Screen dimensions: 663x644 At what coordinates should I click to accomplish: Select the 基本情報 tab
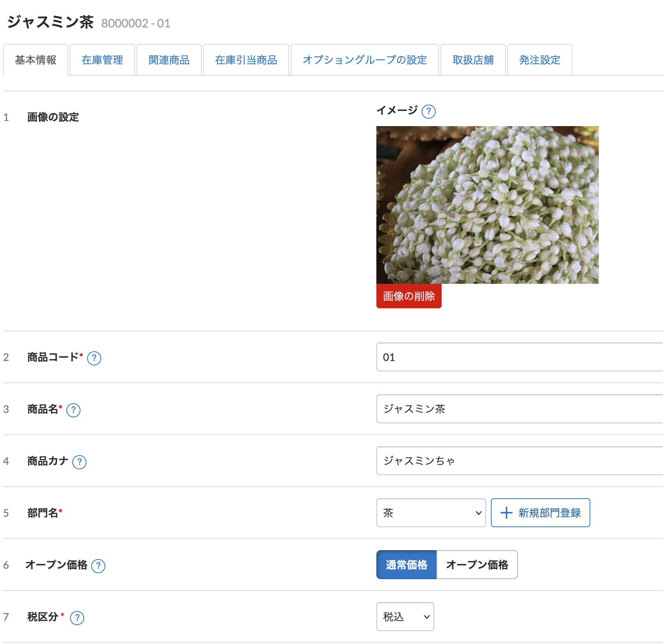click(36, 60)
